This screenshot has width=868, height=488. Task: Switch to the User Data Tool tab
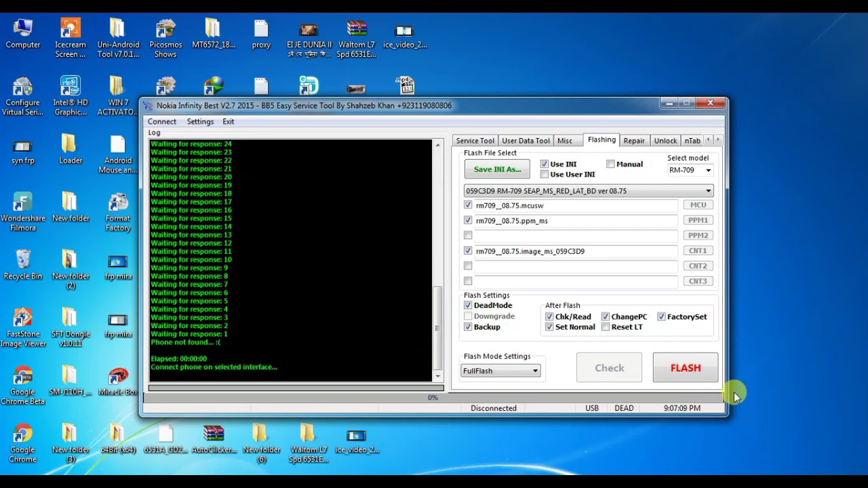click(526, 141)
